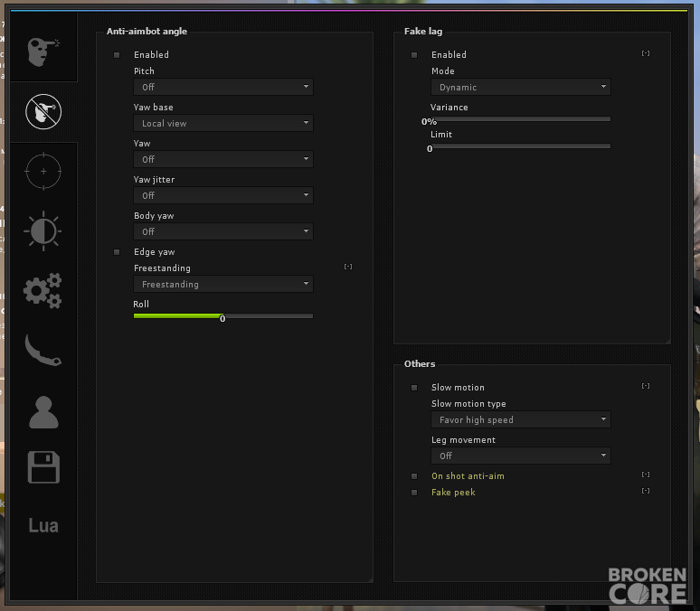
Task: Open the Yaw dropdown
Action: click(223, 159)
